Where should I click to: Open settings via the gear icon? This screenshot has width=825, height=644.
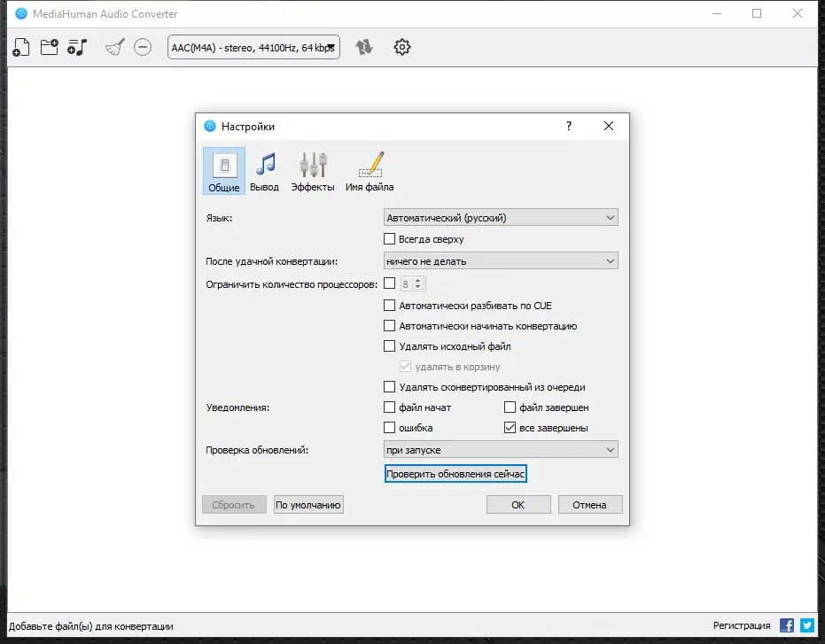(x=402, y=47)
